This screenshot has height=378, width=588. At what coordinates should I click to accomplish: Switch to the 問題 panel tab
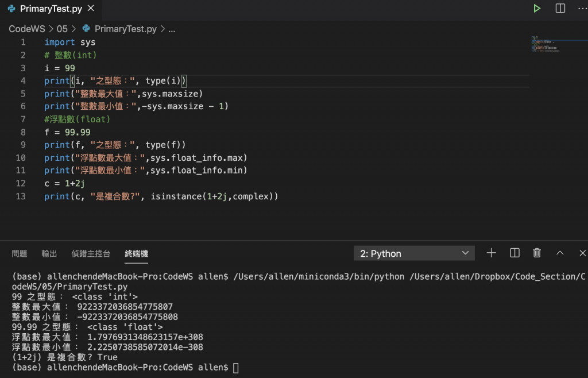point(20,253)
